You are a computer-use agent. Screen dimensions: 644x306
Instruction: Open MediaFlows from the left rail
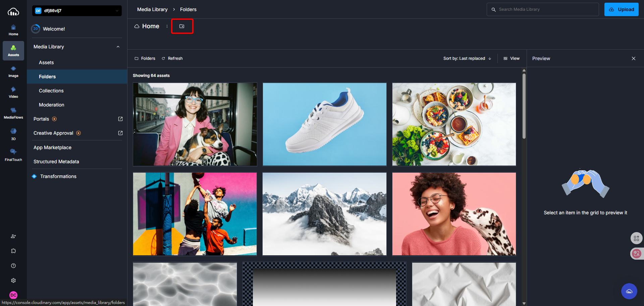click(13, 113)
